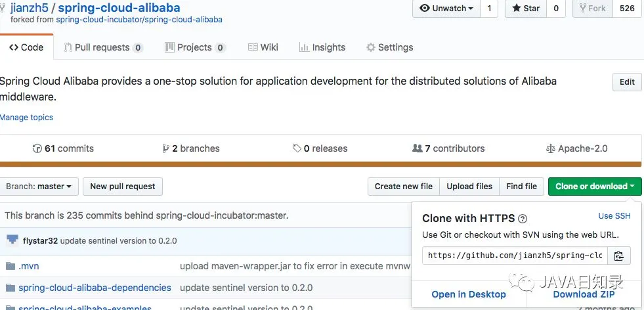Click the eye icon in Unwatch

pyautogui.click(x=425, y=9)
